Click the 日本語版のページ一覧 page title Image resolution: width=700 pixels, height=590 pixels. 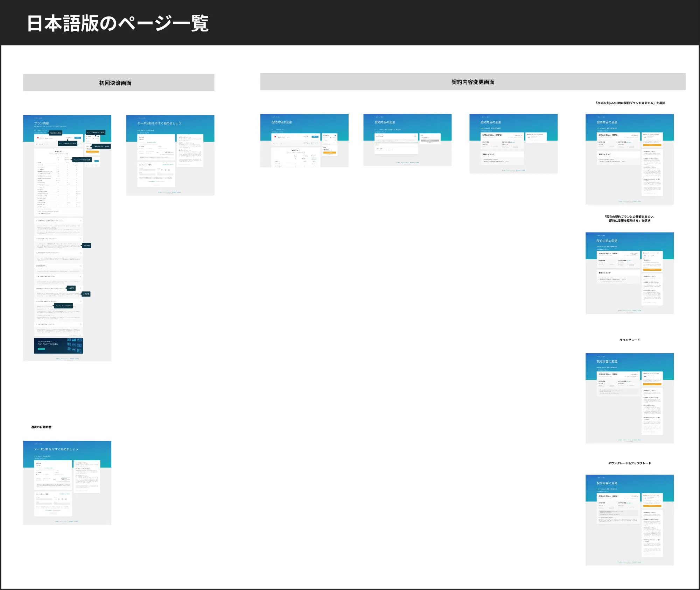(x=118, y=23)
